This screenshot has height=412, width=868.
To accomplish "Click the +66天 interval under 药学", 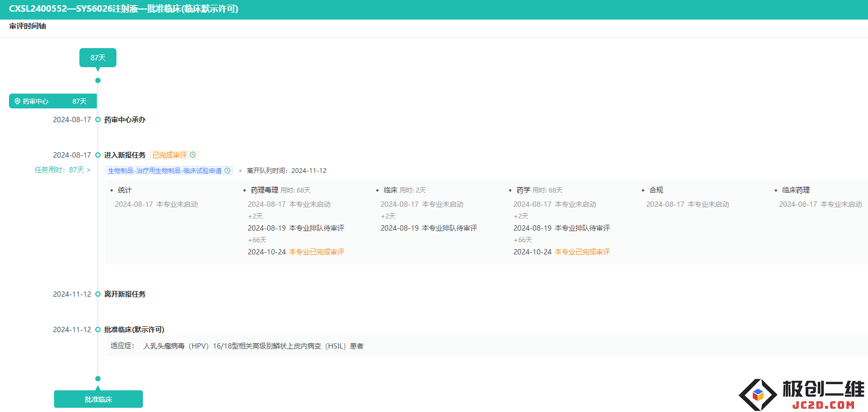I will click(x=523, y=240).
